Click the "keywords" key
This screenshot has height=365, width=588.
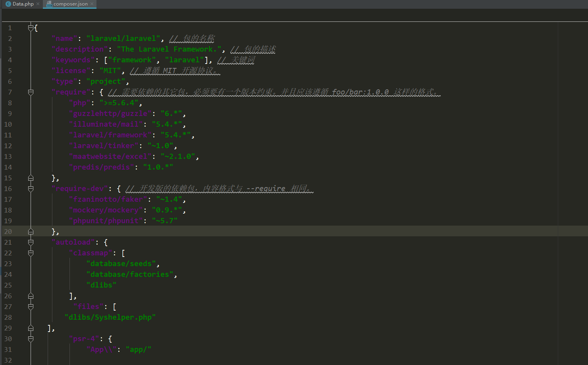pos(73,60)
